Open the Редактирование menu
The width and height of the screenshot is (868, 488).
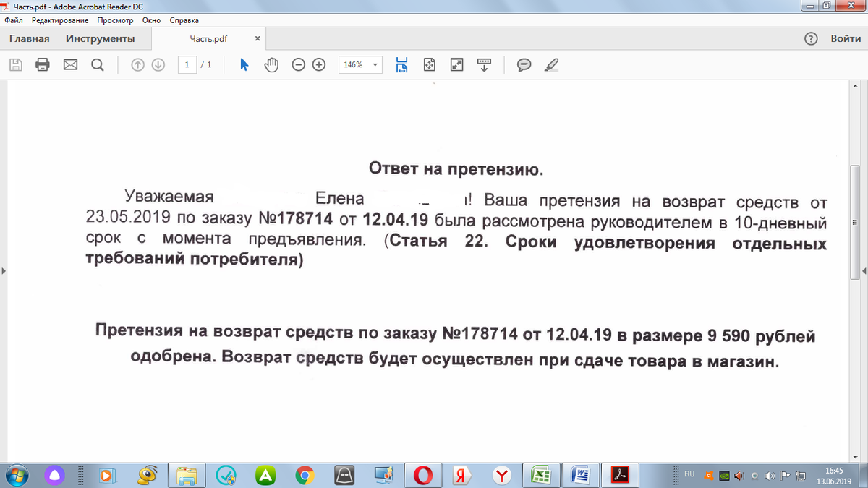(60, 20)
